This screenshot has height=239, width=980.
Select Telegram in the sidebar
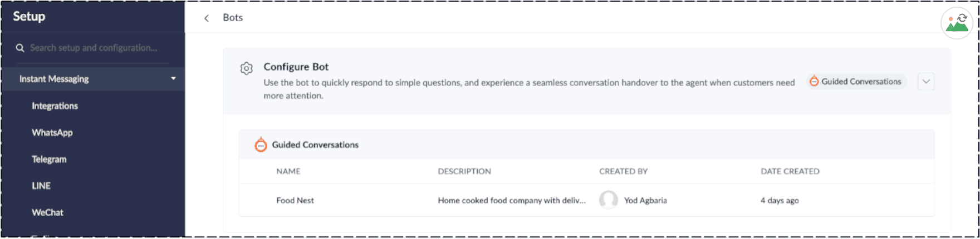pyautogui.click(x=49, y=159)
